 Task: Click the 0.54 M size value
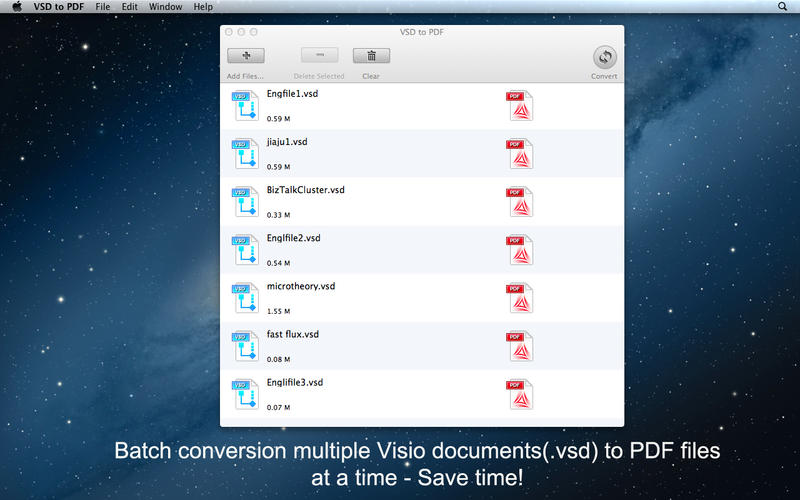tap(278, 263)
